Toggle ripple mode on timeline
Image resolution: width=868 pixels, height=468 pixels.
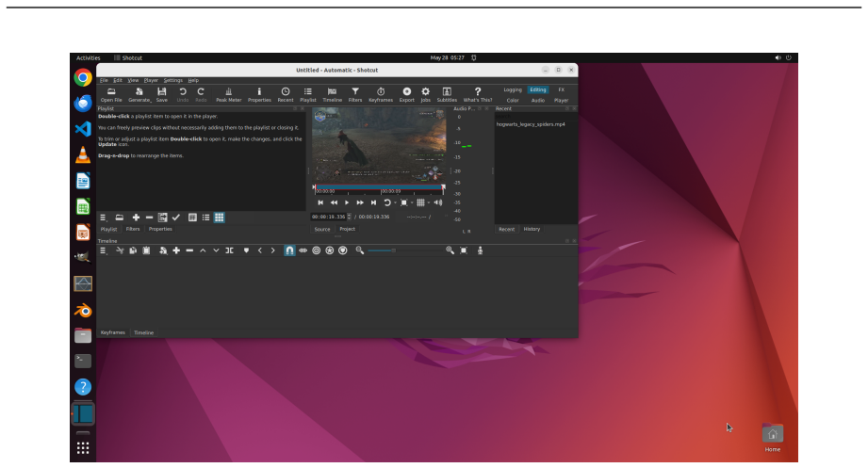(316, 250)
